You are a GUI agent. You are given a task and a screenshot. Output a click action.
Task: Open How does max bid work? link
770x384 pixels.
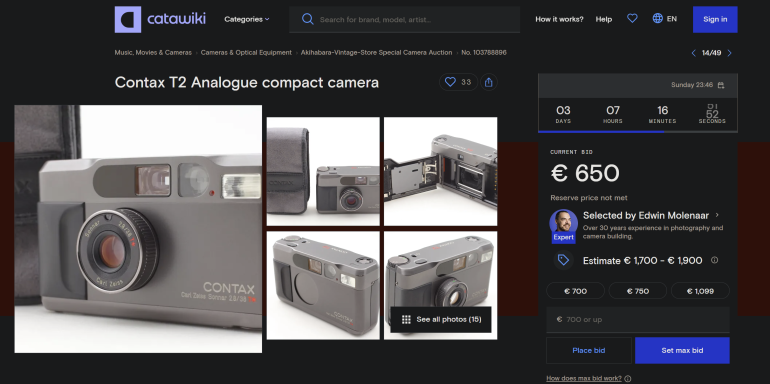click(584, 378)
